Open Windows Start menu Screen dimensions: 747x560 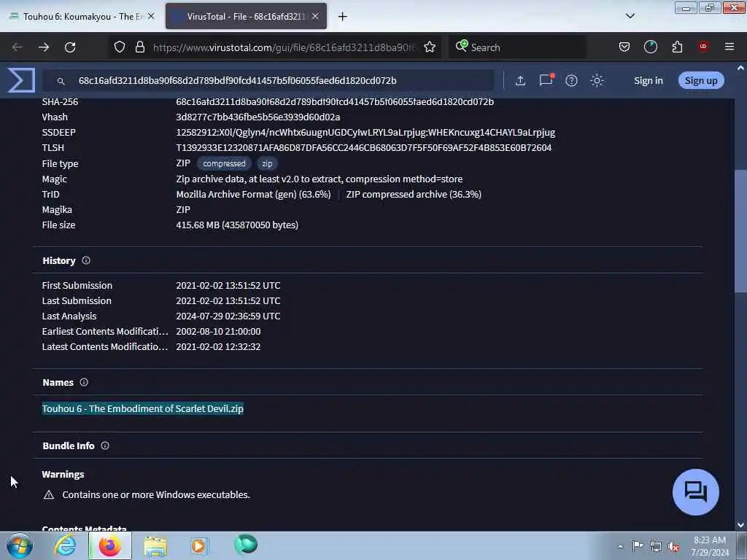(x=20, y=545)
